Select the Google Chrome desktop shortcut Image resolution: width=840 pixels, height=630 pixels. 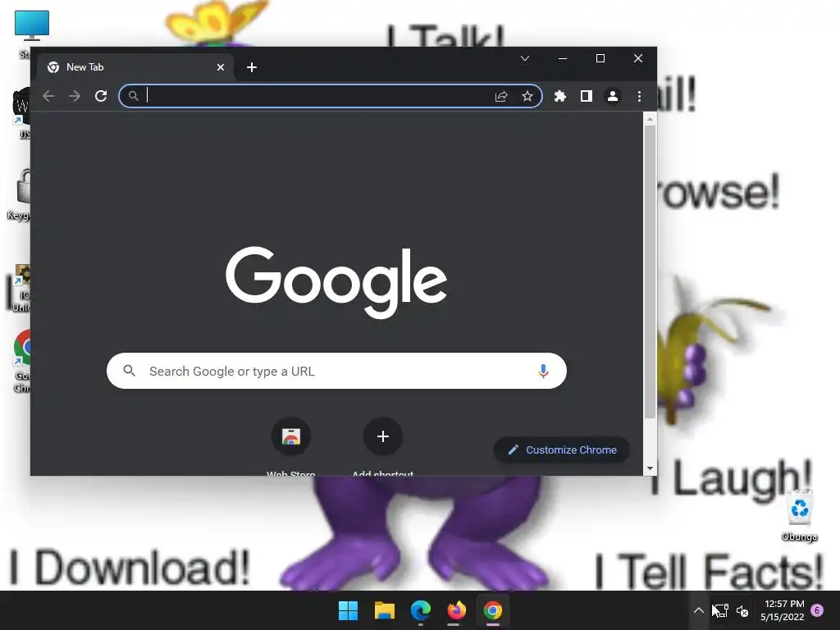22,361
